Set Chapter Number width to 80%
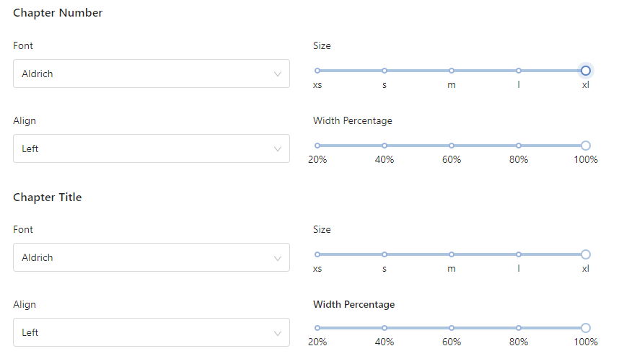Viewport: 624px width, 364px height. pyautogui.click(x=519, y=146)
